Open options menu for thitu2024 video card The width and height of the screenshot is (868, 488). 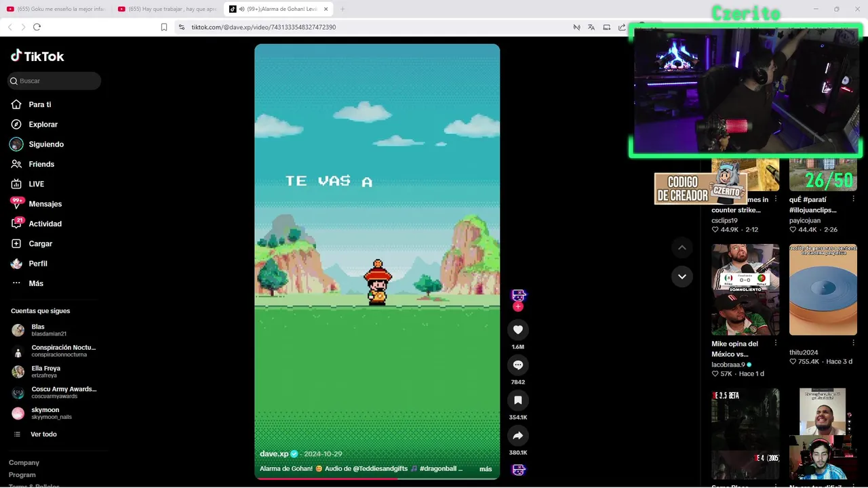click(x=853, y=344)
